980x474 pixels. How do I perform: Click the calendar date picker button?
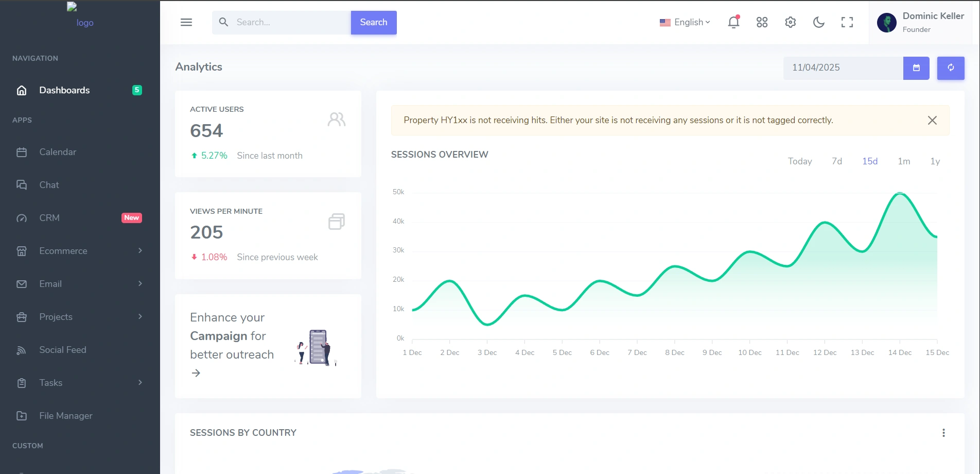click(x=916, y=68)
